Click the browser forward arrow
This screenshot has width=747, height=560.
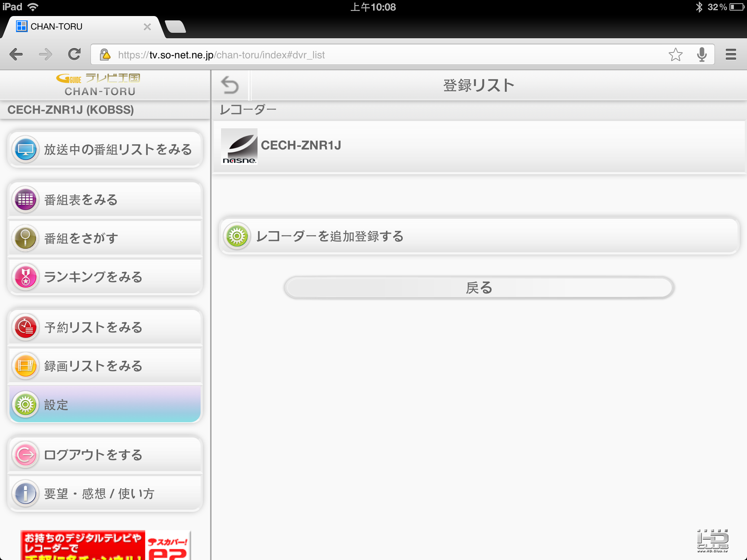45,55
